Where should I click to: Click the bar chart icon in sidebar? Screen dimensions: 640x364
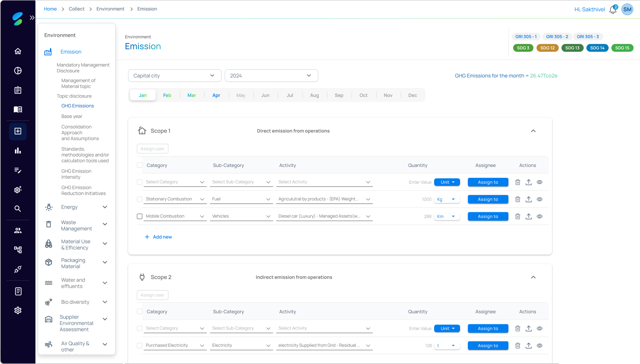pyautogui.click(x=18, y=151)
